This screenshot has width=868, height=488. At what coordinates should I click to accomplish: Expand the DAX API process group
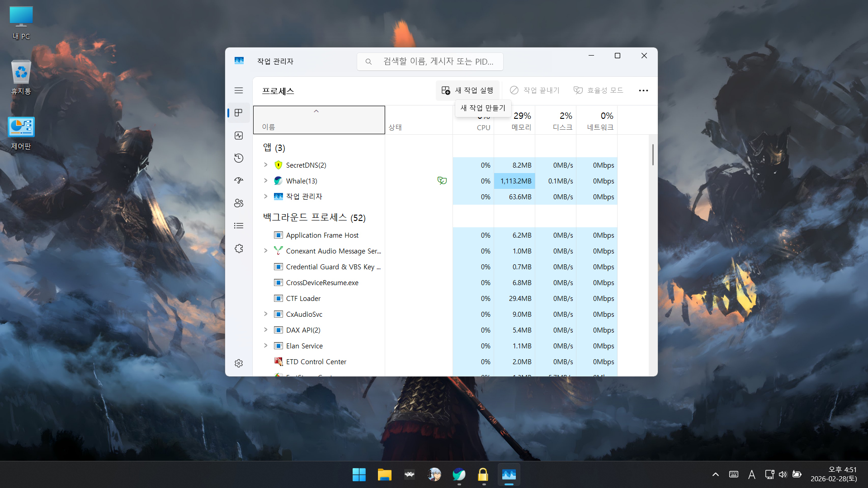point(266,330)
